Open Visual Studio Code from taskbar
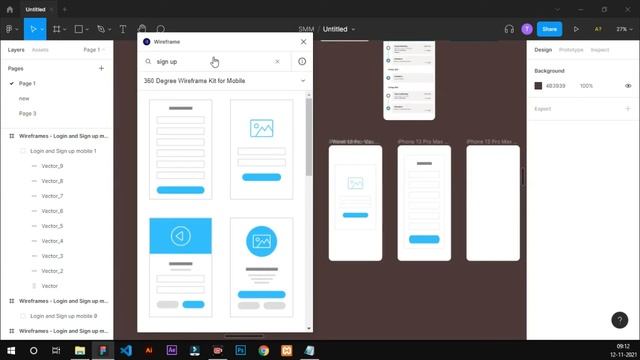Viewport: 640px width, 360px height. coord(126,351)
